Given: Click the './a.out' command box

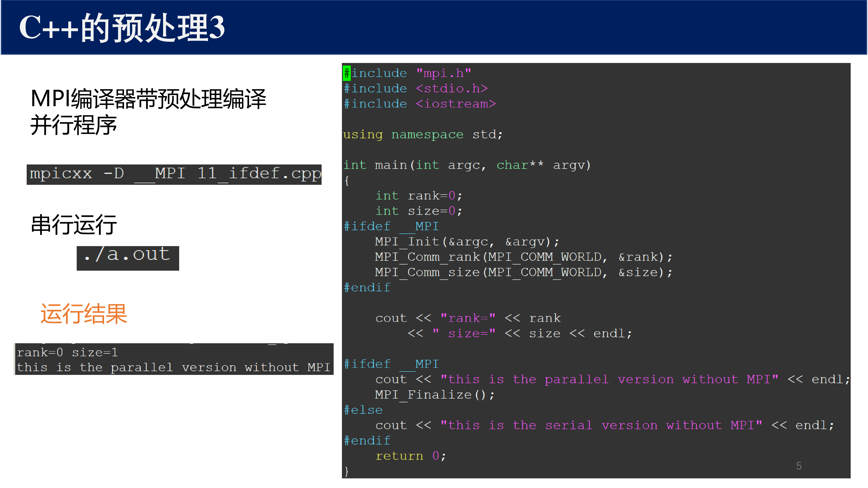Looking at the screenshot, I should (128, 258).
